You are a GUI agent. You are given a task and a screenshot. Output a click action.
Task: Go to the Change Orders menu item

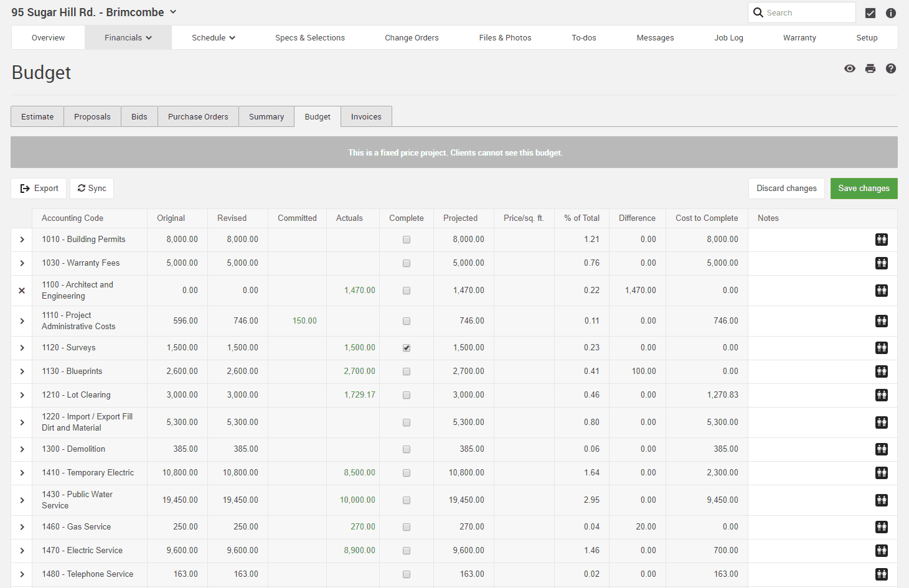click(x=412, y=38)
